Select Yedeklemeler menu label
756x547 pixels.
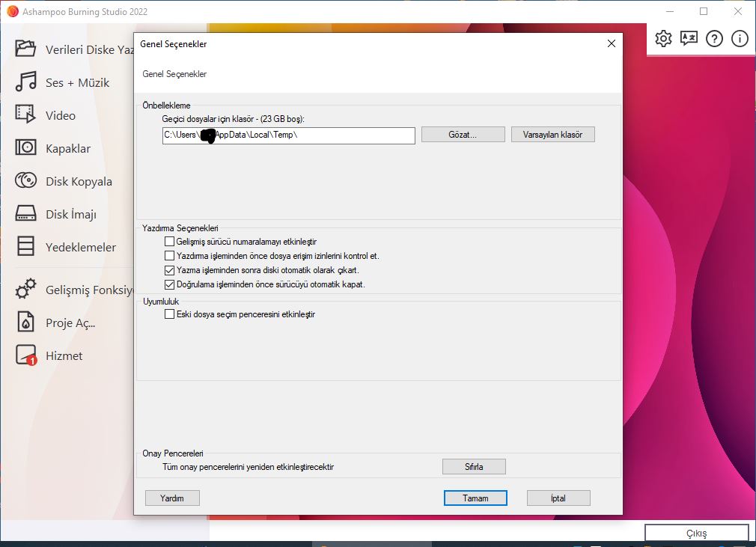pyautogui.click(x=81, y=247)
